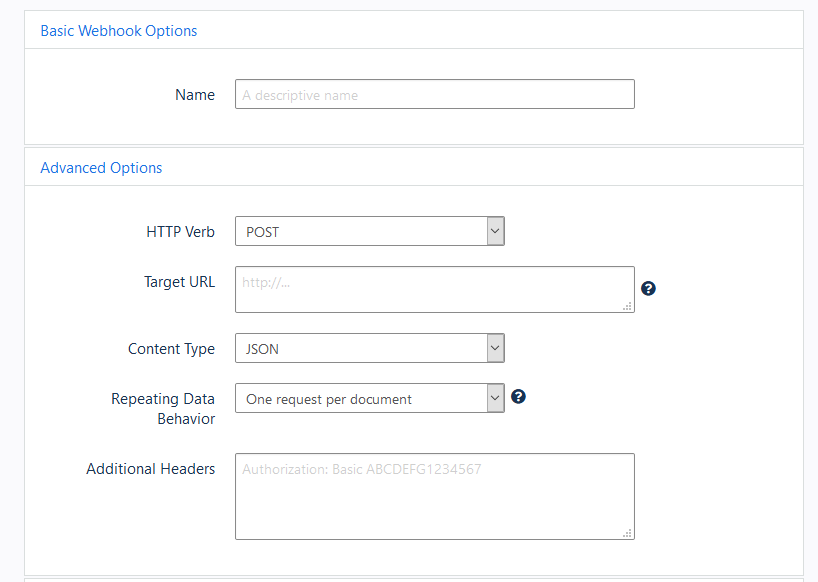Click the help icon beside Repeating Data Behavior
The height and width of the screenshot is (582, 818).
click(x=518, y=397)
